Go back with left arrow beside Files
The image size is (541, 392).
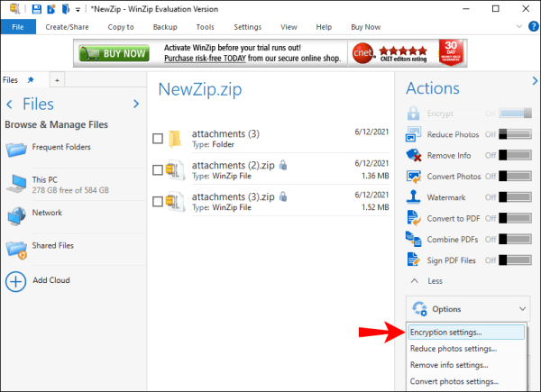tap(10, 105)
